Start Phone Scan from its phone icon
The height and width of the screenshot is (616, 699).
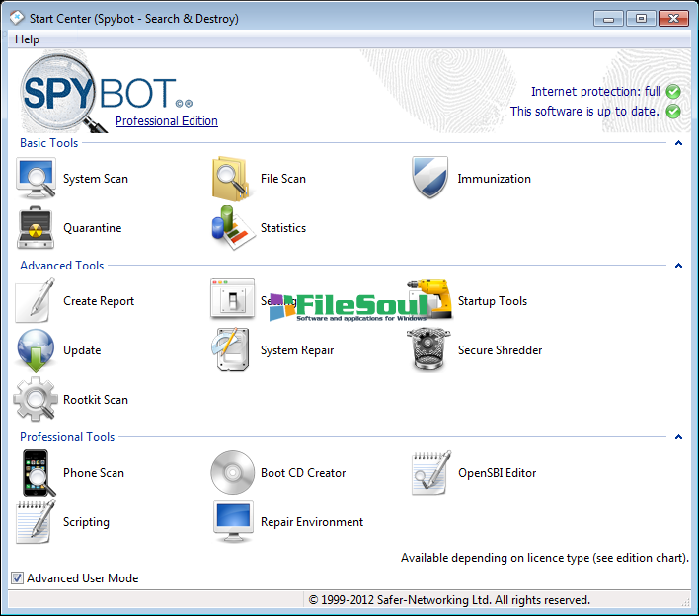tap(37, 473)
